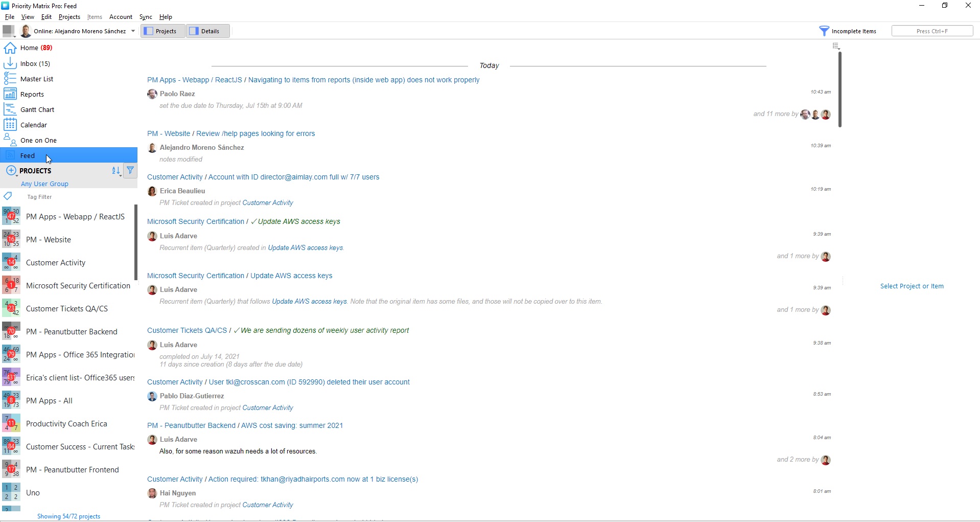This screenshot has width=980, height=522.
Task: Open the AWS cost saving summer 2021 link
Action: point(292,425)
